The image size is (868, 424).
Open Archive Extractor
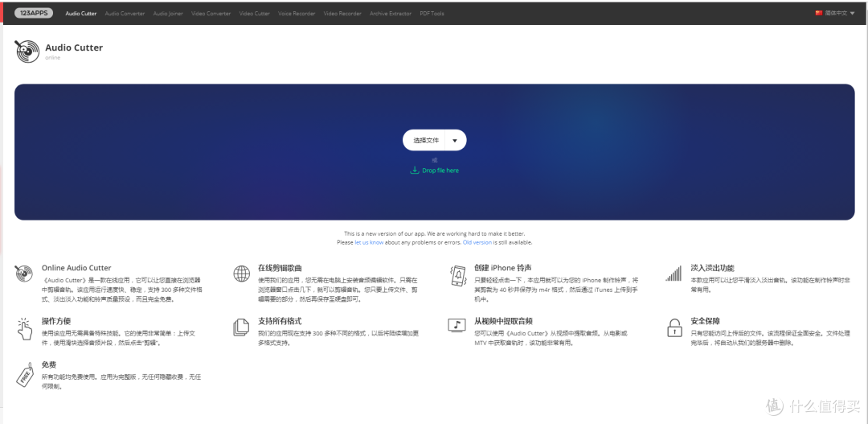391,14
